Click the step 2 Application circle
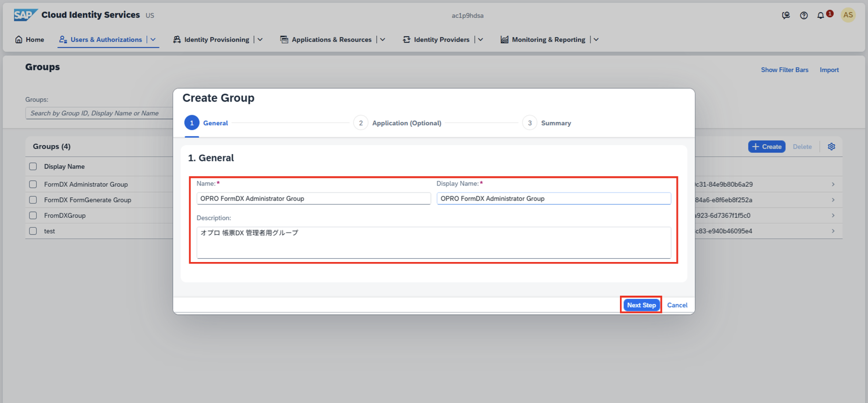The image size is (868, 403). pos(361,123)
